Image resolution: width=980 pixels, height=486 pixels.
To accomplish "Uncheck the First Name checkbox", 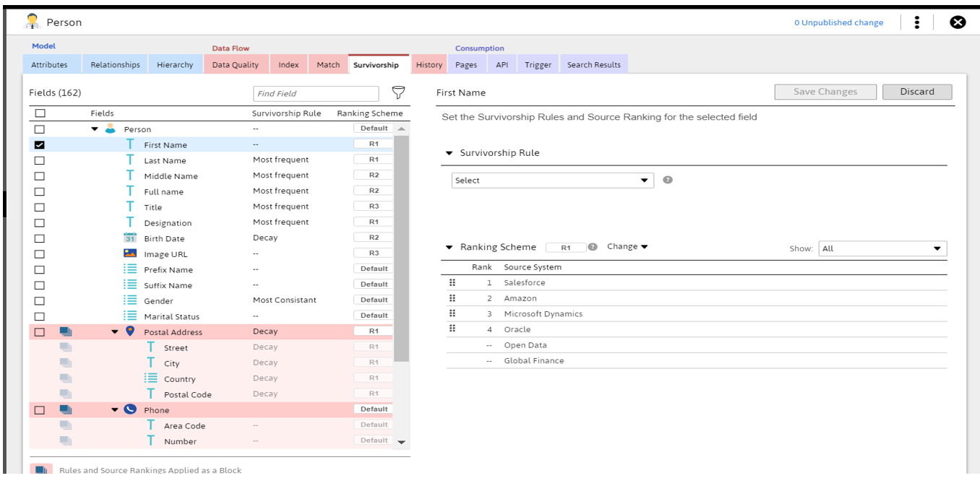I will 40,144.
